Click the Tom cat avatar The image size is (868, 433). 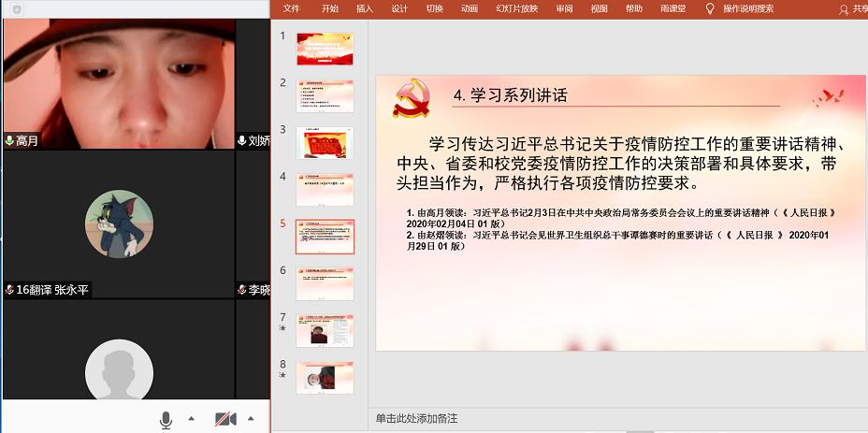(119, 224)
